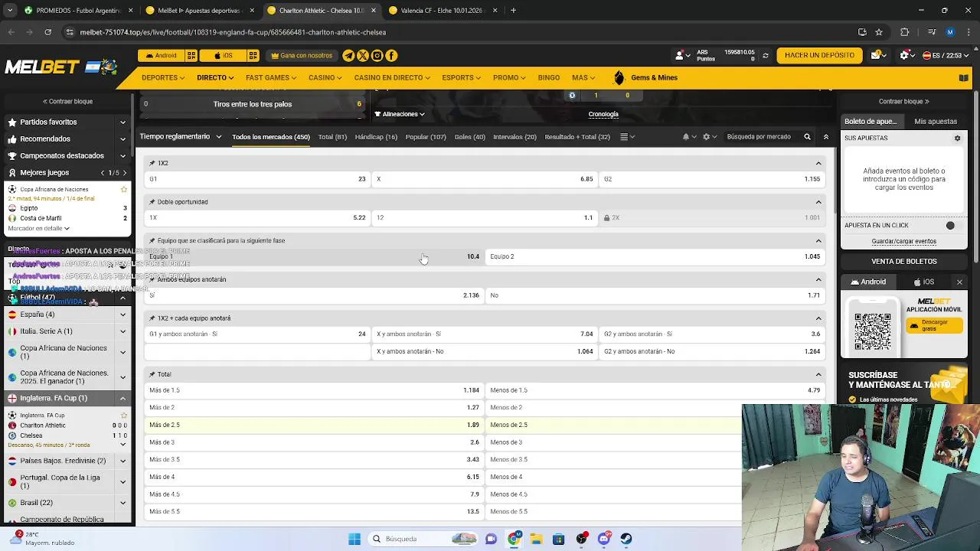Select the Hándicap (16) markets tab
The width and height of the screenshot is (980, 551).
click(376, 137)
